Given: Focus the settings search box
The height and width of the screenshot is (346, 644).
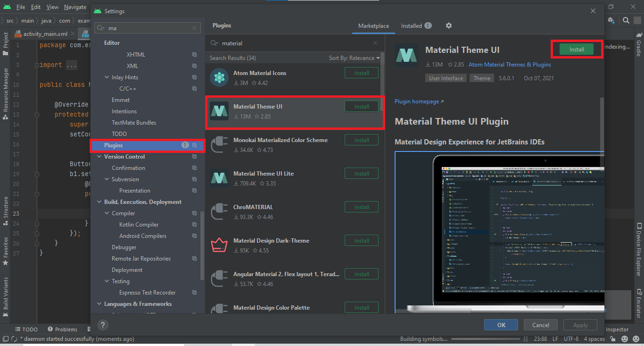Looking at the screenshot, I should coord(147,28).
